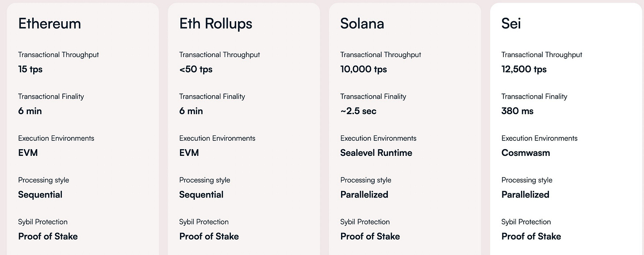
Task: Click Sei's 12,500 tps figure
Action: click(x=524, y=70)
